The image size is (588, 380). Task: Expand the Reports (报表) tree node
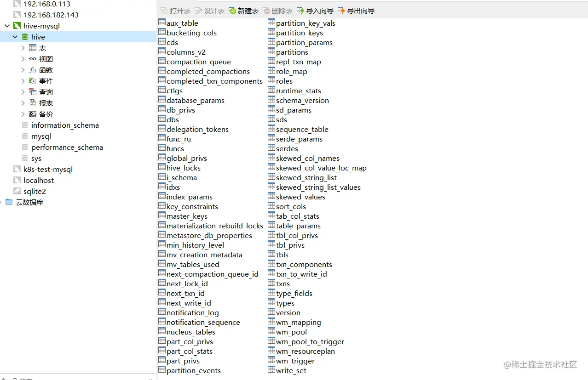[x=23, y=103]
